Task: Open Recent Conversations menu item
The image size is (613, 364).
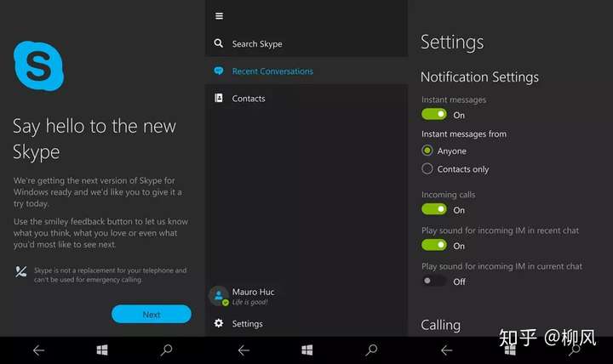Action: (306, 71)
